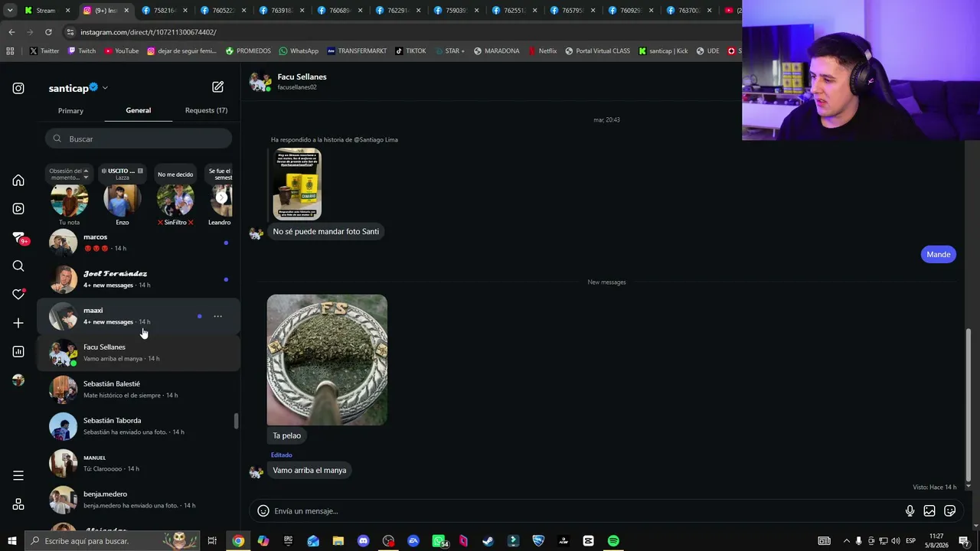Screen dimensions: 980x551
Task: Record a voice clip with microphone icon
Action: [910, 510]
